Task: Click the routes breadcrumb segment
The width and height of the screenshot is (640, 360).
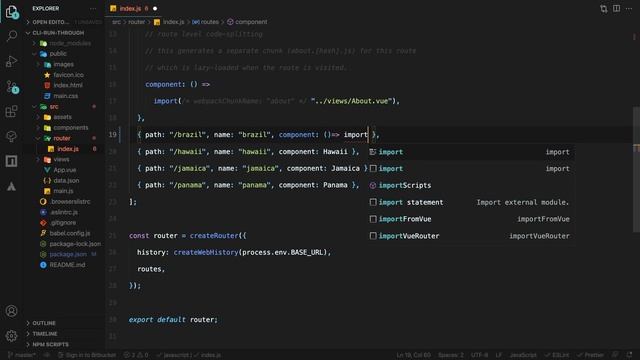Action: coord(206,22)
